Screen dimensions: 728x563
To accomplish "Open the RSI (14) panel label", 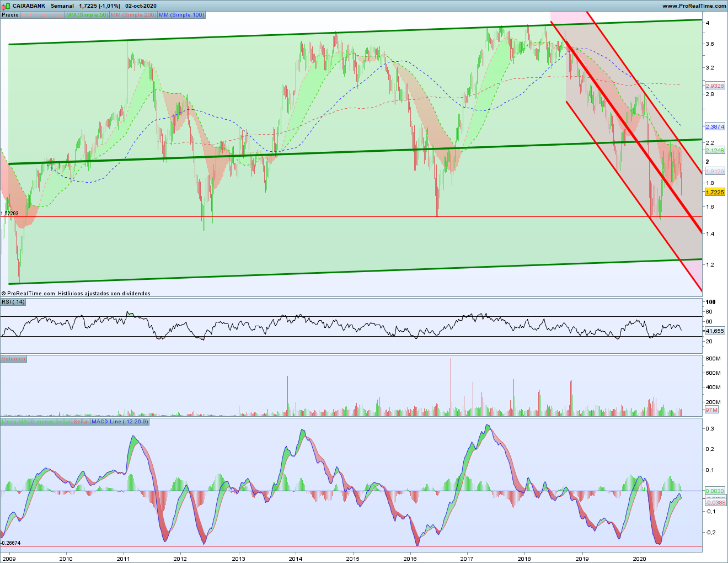I will [13, 302].
